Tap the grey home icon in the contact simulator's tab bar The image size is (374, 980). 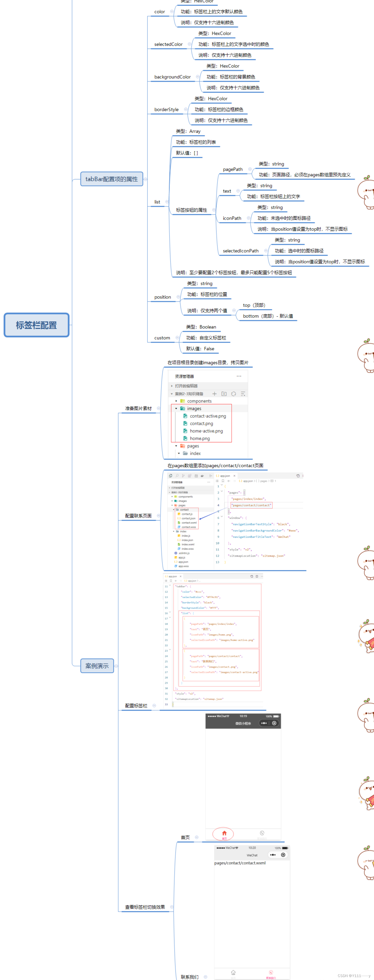click(233, 972)
